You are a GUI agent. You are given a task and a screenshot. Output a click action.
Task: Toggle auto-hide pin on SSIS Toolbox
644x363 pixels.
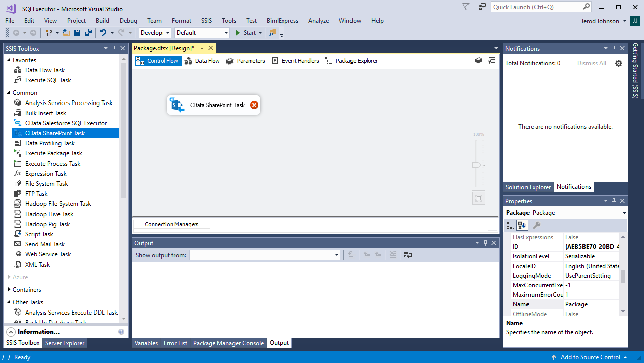pos(114,49)
